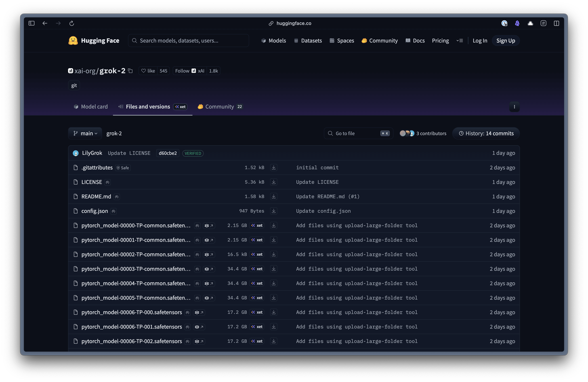This screenshot has height=382, width=588.
Task: Open pytorch_model-00002-TP-common safetensors file
Action: tap(136, 254)
